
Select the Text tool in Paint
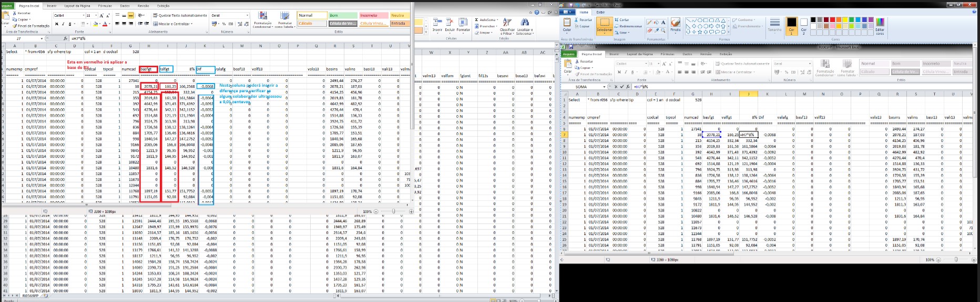tap(663, 23)
